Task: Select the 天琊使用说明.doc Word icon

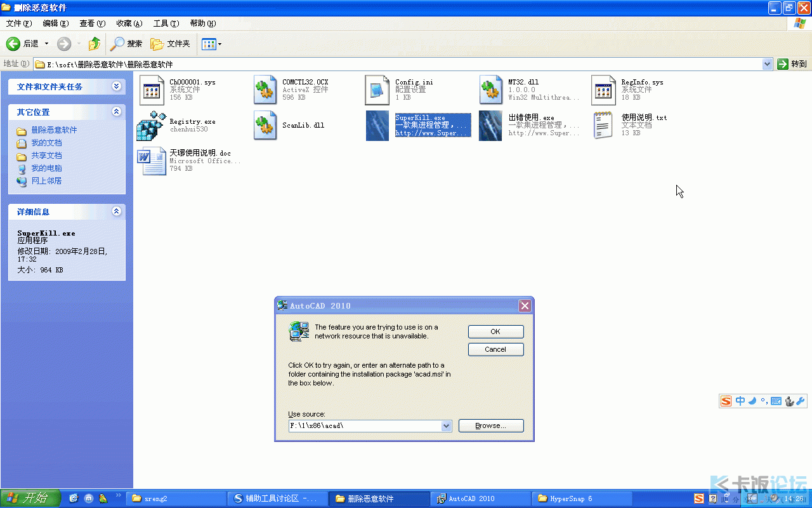Action: click(x=152, y=161)
